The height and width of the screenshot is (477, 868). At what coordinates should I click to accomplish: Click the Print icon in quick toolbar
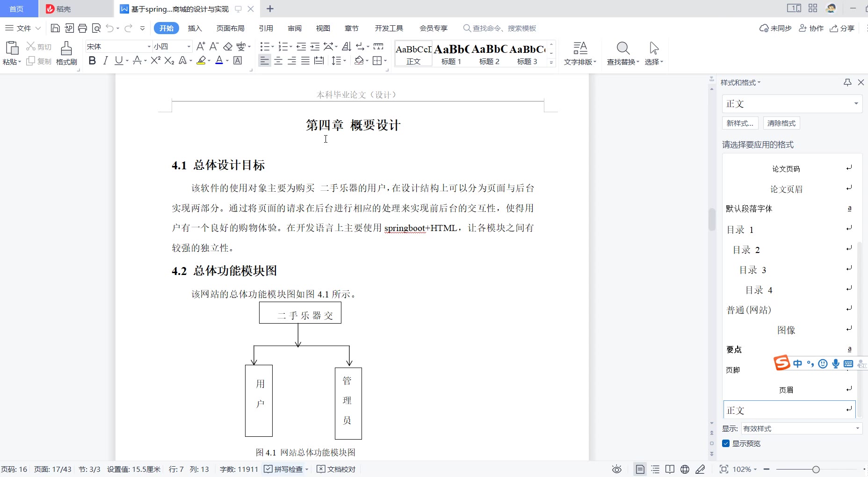coord(82,28)
